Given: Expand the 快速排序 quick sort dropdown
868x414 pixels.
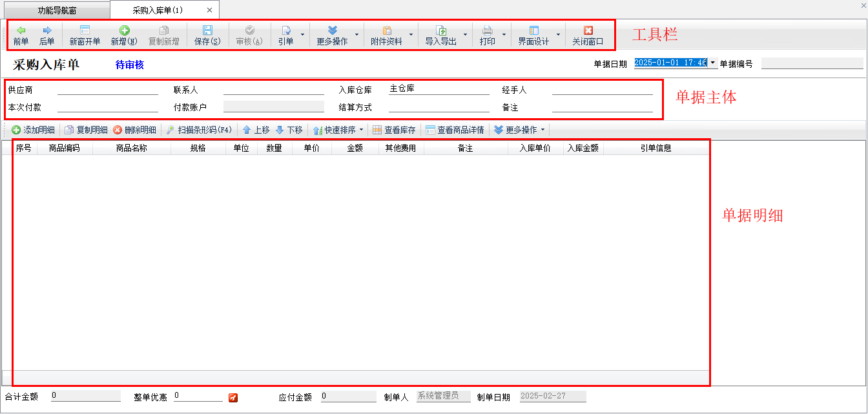Looking at the screenshot, I should [361, 130].
